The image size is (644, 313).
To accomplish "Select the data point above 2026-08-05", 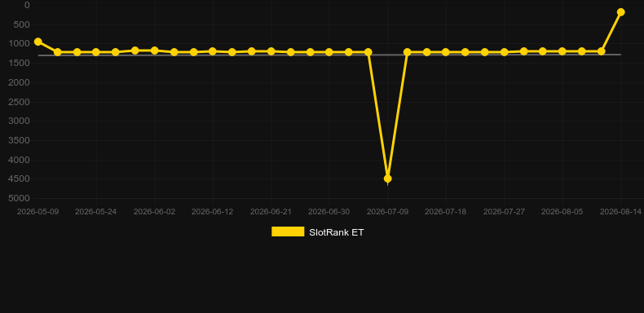I will click(x=562, y=51).
